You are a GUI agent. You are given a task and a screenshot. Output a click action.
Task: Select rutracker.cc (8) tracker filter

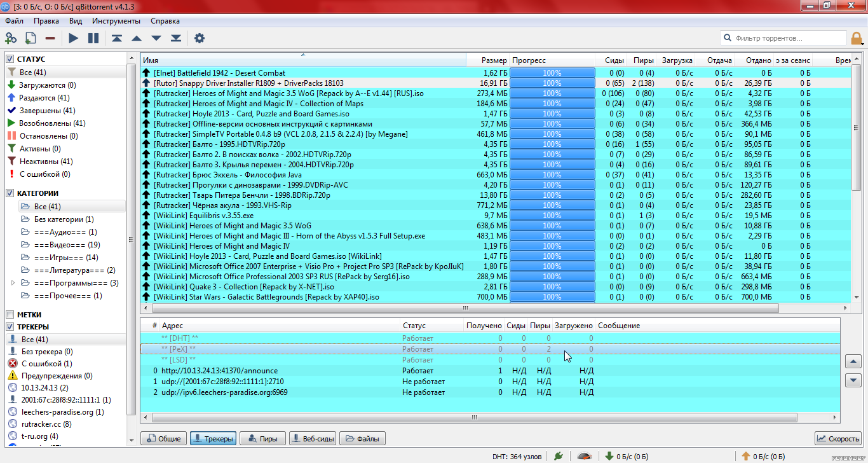(x=39, y=424)
